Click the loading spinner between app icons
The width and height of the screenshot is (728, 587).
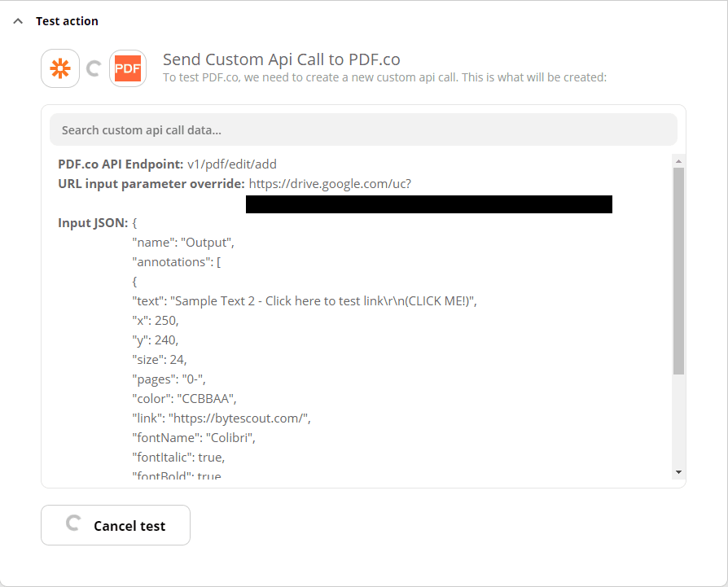pos(94,68)
